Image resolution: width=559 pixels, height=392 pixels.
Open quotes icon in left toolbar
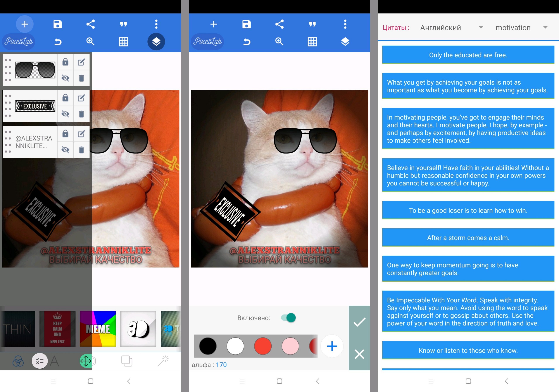tap(123, 24)
